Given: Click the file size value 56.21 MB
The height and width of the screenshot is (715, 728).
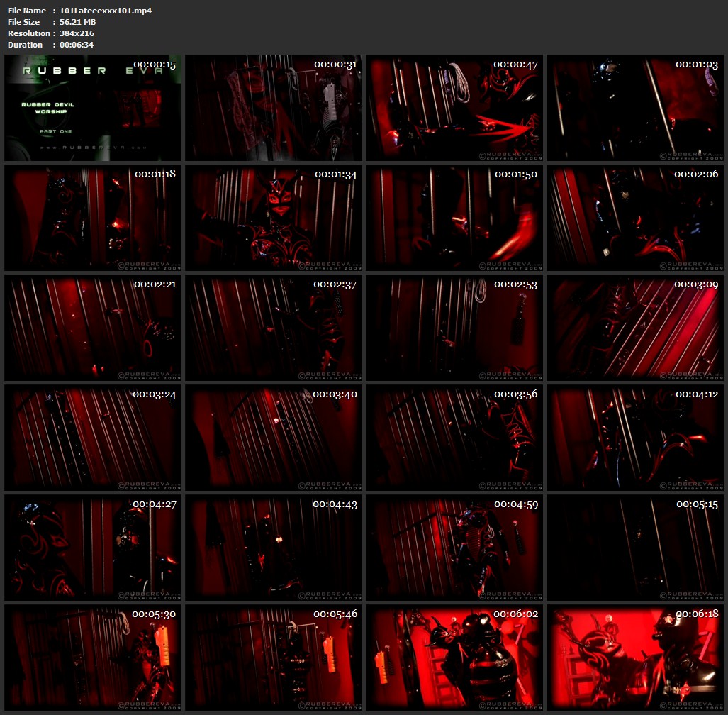Looking at the screenshot, I should point(77,22).
